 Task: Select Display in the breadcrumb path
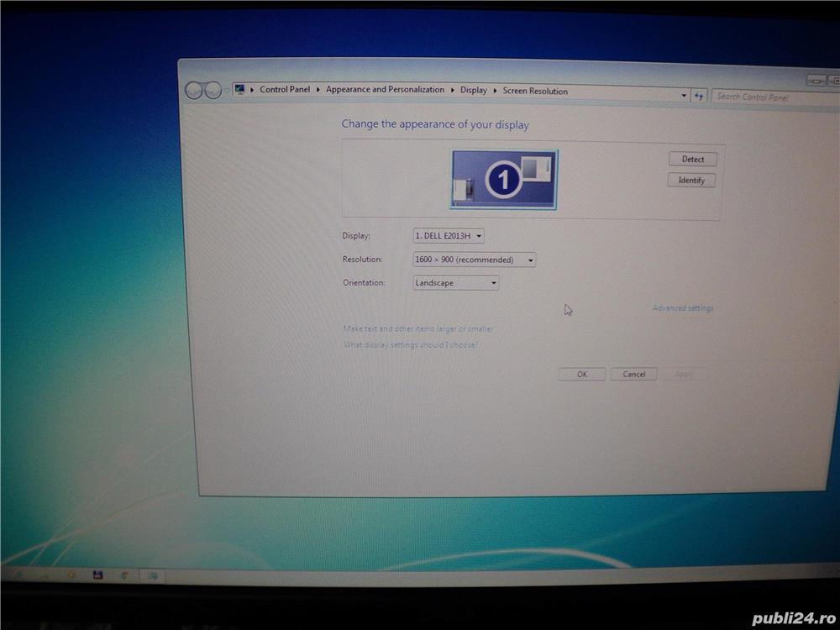tap(474, 89)
